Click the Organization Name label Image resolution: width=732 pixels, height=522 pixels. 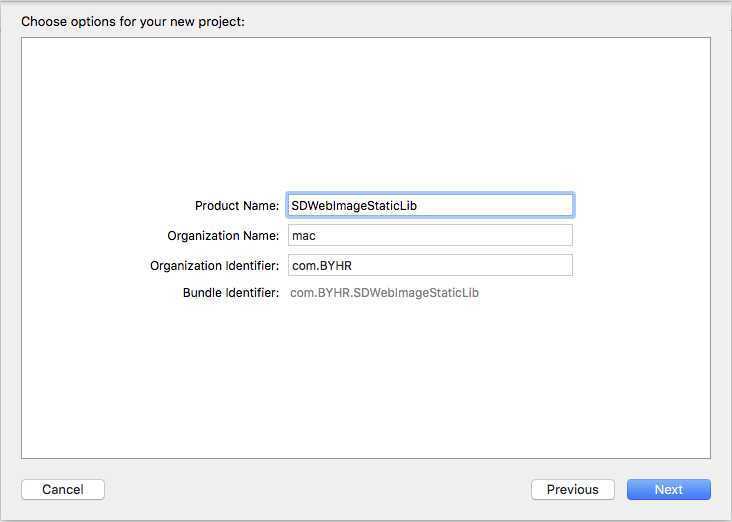click(223, 236)
